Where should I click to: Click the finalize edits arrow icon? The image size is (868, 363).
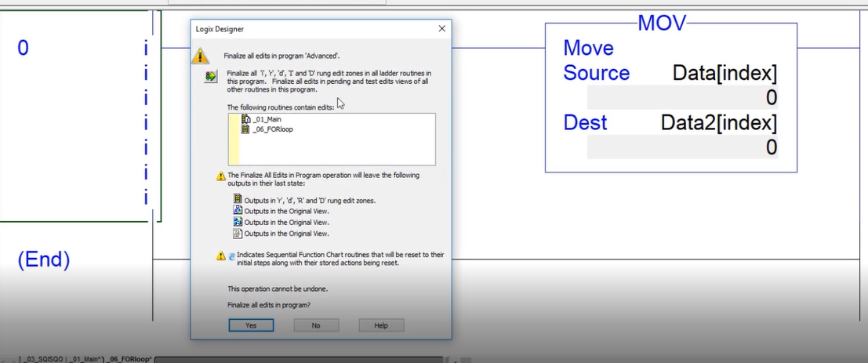pos(211,76)
